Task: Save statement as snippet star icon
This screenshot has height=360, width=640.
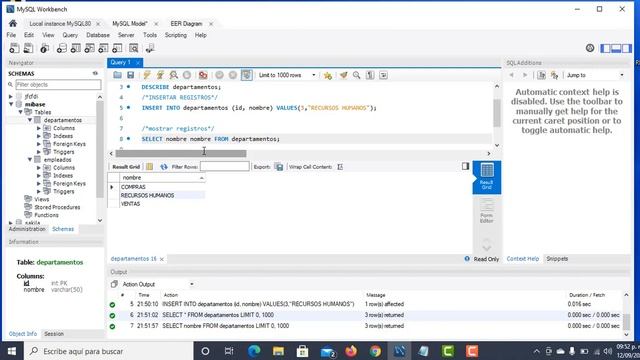Action: click(x=327, y=75)
